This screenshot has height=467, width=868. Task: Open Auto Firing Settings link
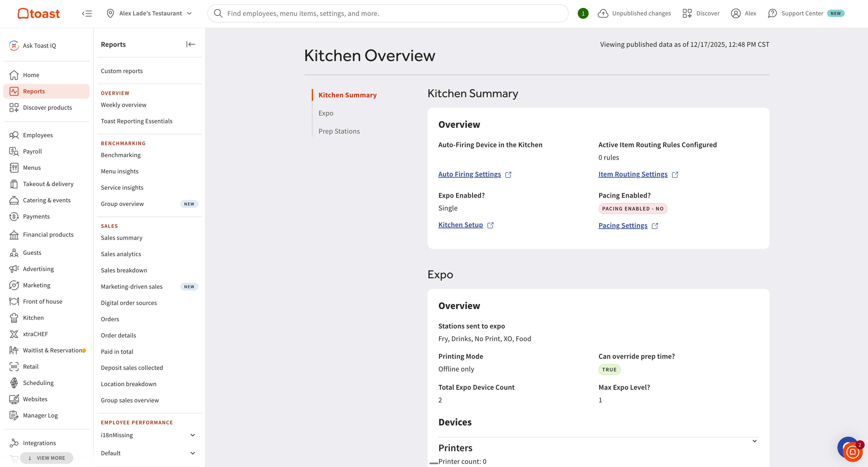pyautogui.click(x=469, y=174)
